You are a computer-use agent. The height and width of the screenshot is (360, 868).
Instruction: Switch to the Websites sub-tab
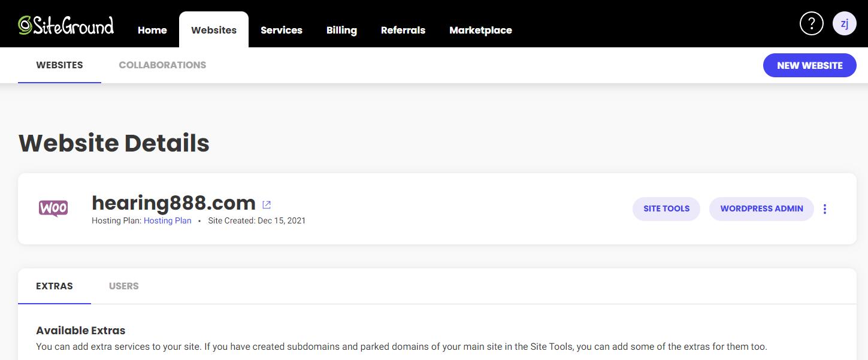[59, 65]
